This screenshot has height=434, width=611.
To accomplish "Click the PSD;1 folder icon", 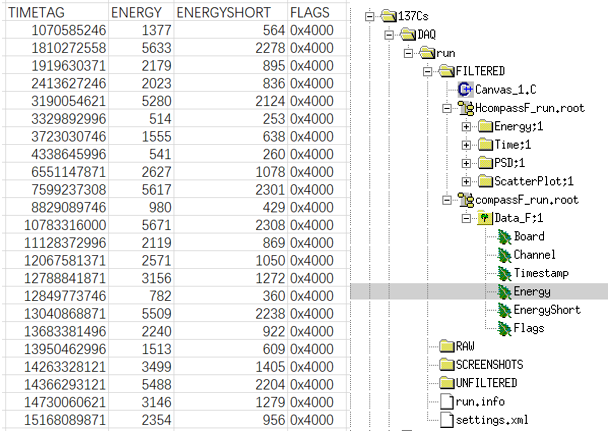I will 485,163.
